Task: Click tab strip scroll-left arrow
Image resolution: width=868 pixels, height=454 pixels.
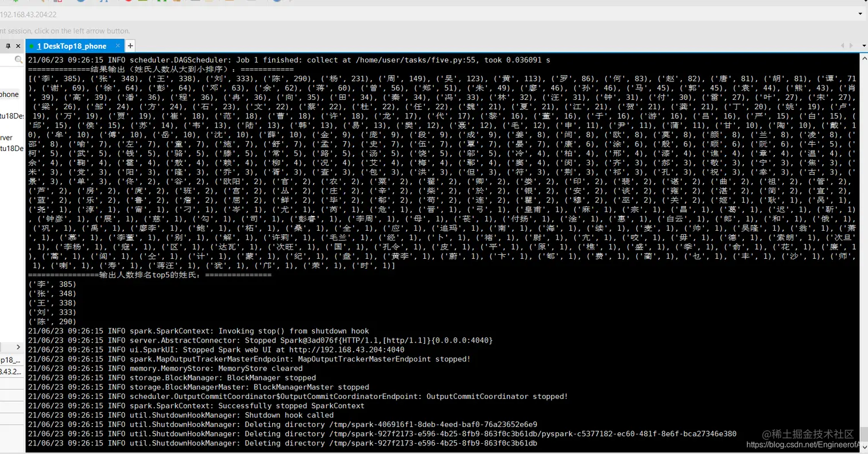Action: point(843,46)
